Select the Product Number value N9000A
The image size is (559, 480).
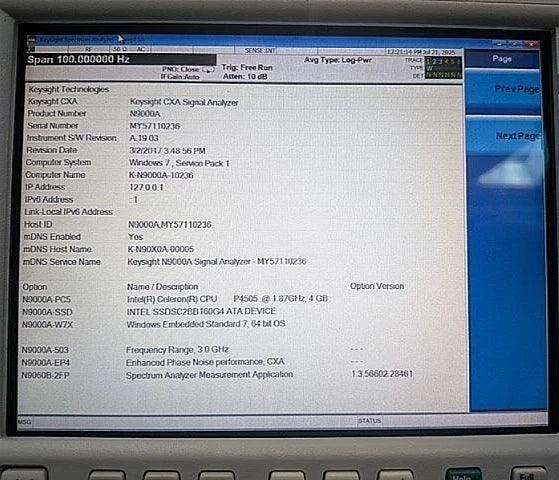click(145, 114)
